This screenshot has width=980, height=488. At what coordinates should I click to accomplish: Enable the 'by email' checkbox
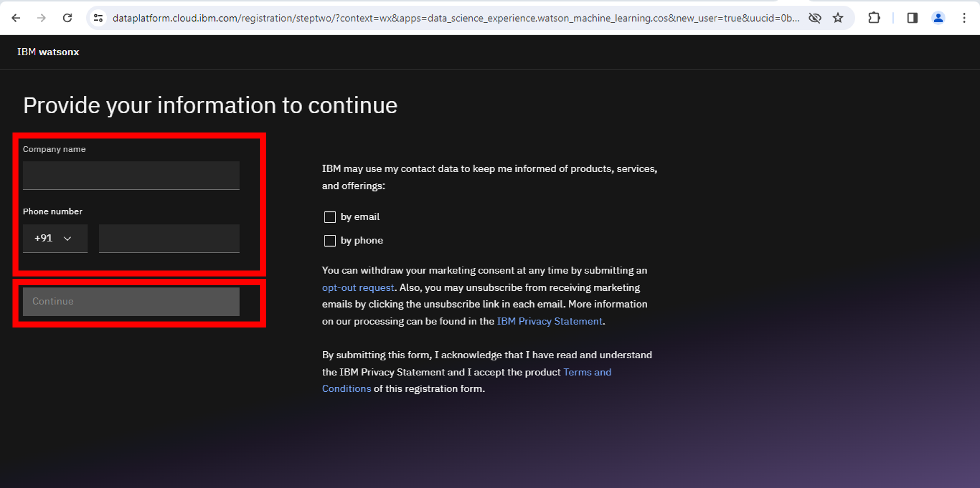pos(329,217)
